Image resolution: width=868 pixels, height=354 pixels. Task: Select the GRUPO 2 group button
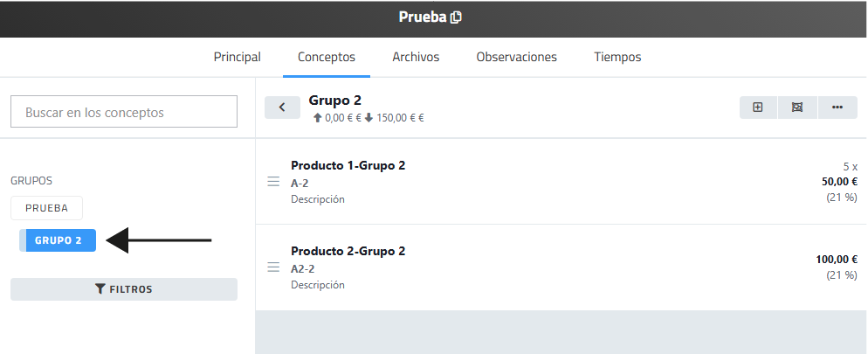click(59, 240)
